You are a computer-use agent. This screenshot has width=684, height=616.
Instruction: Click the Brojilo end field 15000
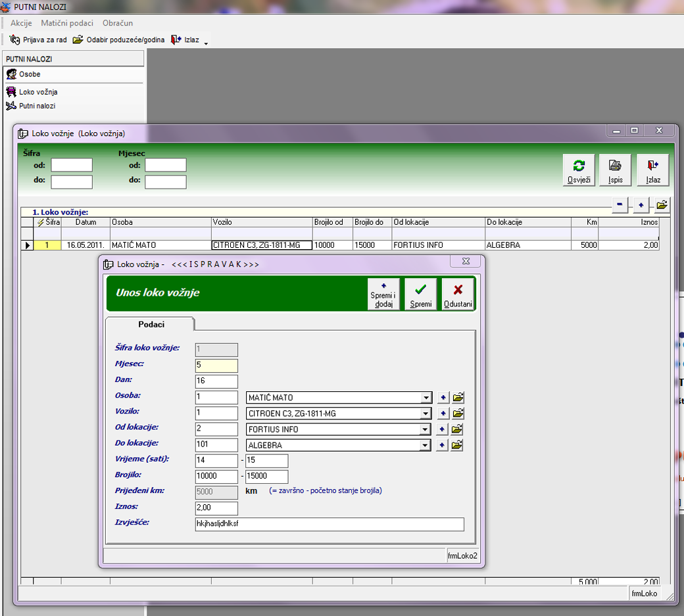coord(266,477)
